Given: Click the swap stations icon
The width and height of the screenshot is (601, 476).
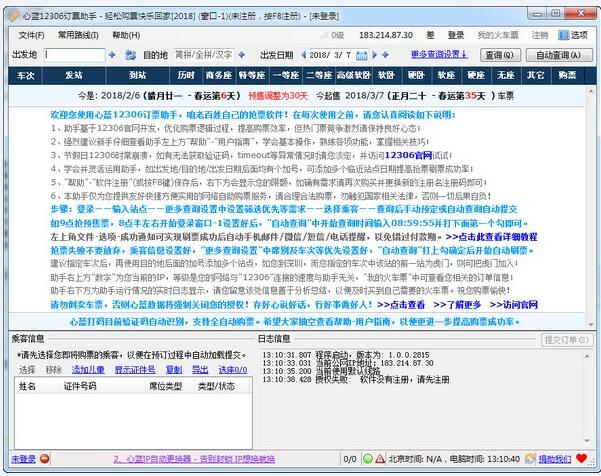Looking at the screenshot, I should [130, 55].
